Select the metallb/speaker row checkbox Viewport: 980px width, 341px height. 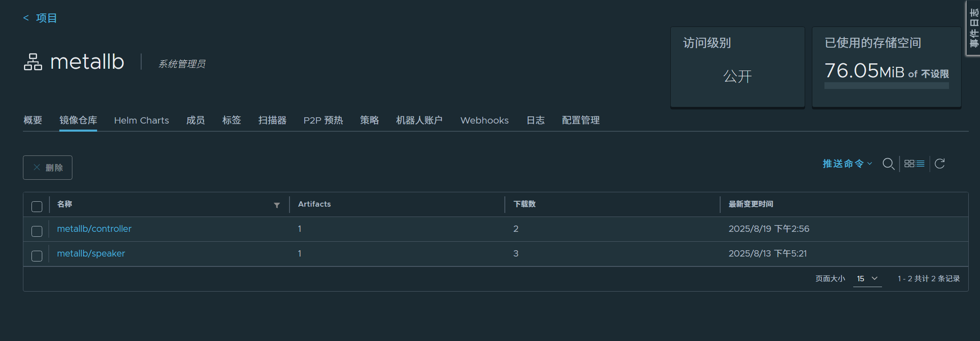coord(37,256)
